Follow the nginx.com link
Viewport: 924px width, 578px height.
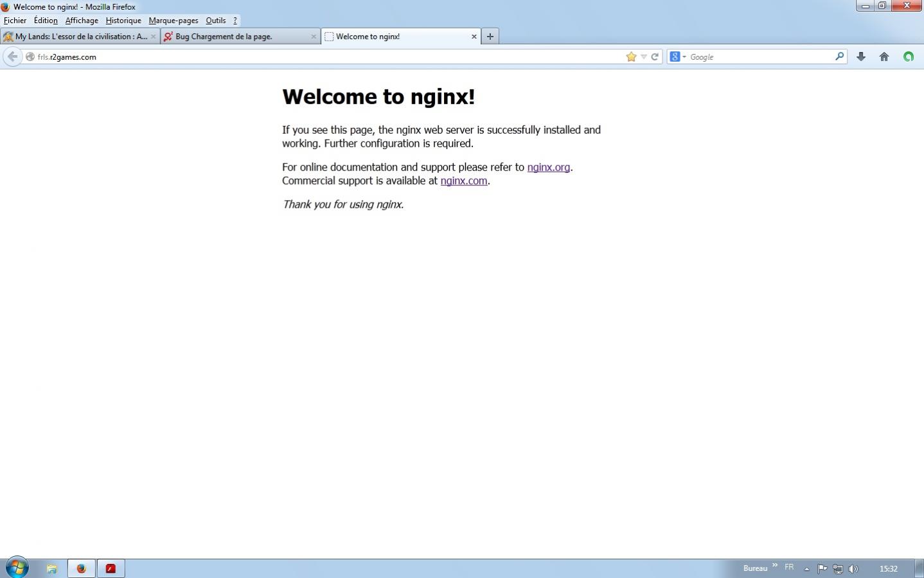463,181
